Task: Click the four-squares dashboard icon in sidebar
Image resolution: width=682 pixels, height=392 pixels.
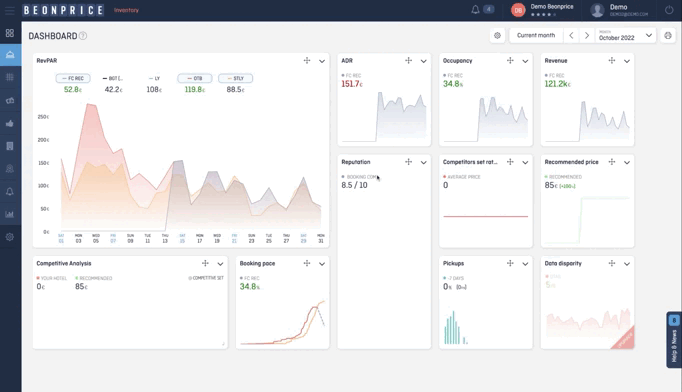Action: click(10, 33)
